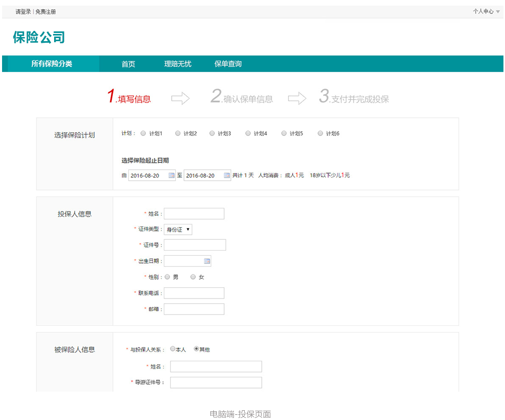Choose 女 gender option
Image resolution: width=505 pixels, height=420 pixels.
(193, 277)
